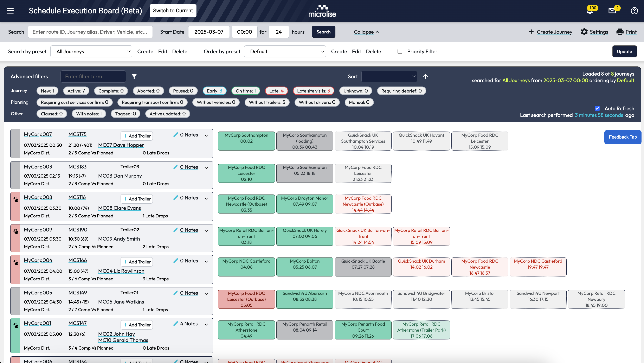Edit notes pencil for MyCorp008

pyautogui.click(x=176, y=198)
